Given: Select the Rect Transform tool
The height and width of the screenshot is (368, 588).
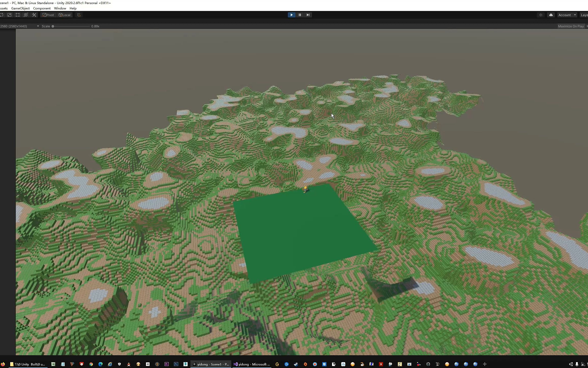Looking at the screenshot, I should tap(18, 15).
